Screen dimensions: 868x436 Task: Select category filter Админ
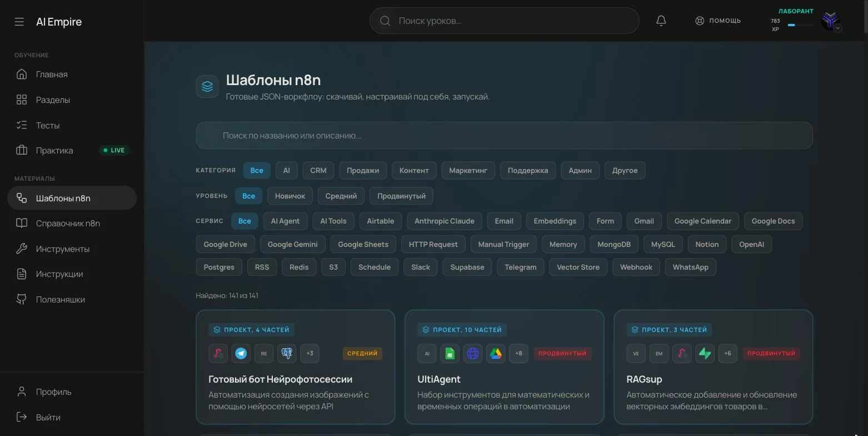[x=580, y=170]
